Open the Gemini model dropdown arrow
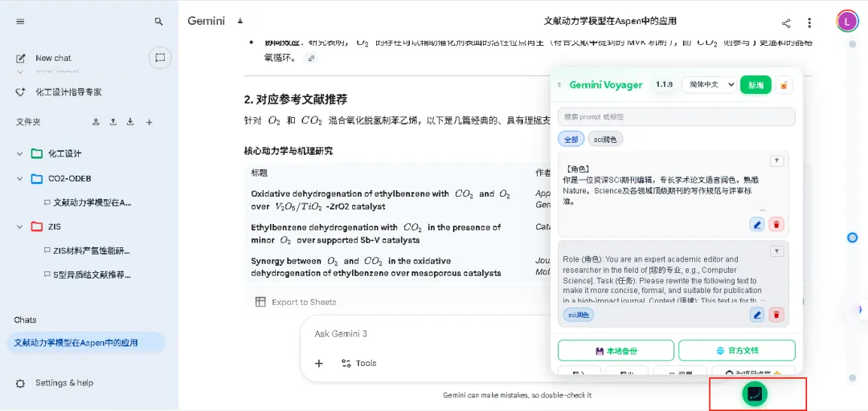This screenshot has width=868, height=411. point(240,21)
